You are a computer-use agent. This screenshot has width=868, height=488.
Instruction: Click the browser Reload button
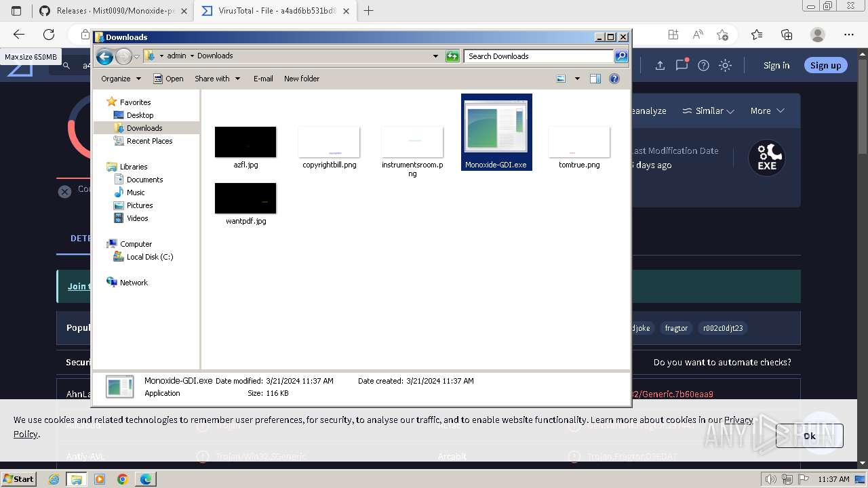pos(49,35)
